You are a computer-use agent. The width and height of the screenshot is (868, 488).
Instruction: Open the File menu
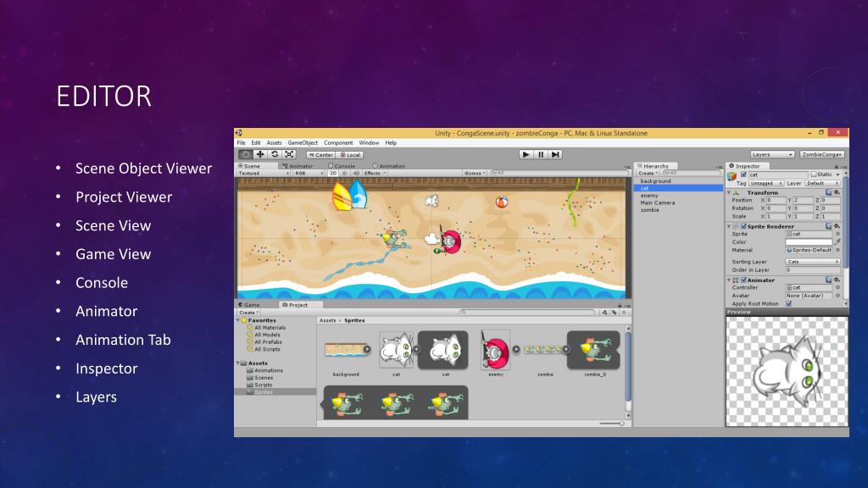pyautogui.click(x=242, y=142)
